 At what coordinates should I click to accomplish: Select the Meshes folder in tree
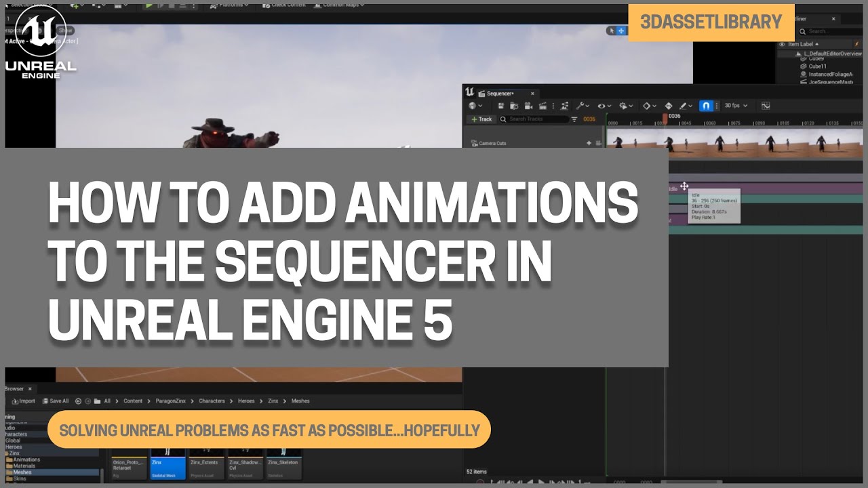[x=22, y=472]
